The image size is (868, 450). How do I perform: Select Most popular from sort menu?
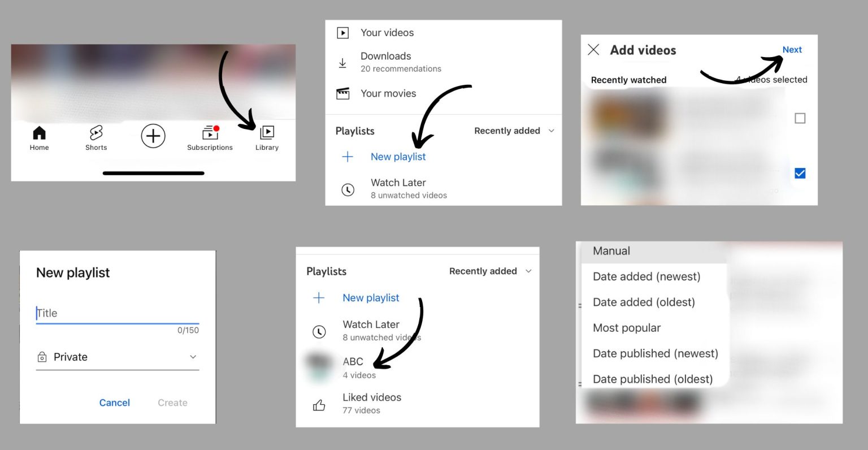click(x=626, y=328)
